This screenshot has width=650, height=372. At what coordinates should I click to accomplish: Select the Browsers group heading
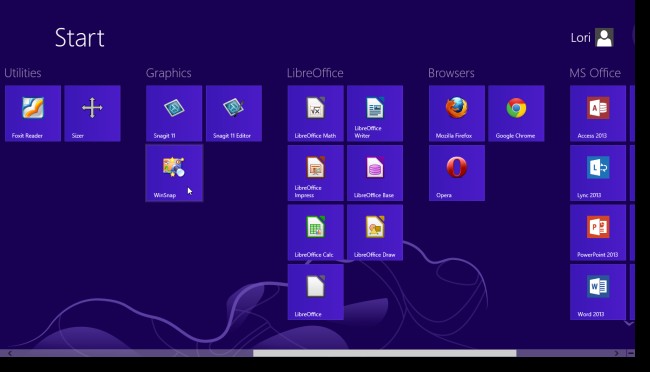tap(451, 73)
